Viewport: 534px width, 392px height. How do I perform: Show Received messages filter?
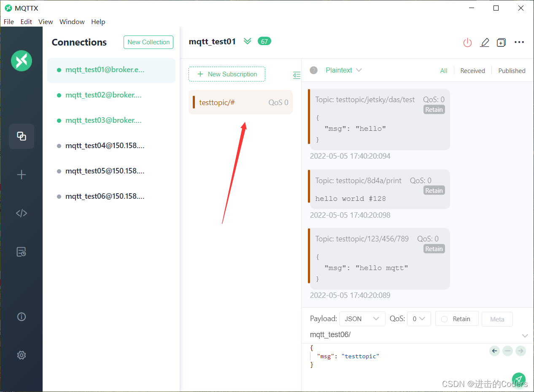tap(472, 71)
